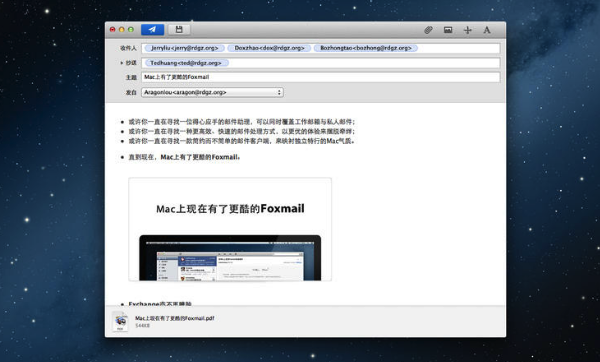The width and height of the screenshot is (600, 362).
Task: Insert a picture with the image icon
Action: (448, 30)
